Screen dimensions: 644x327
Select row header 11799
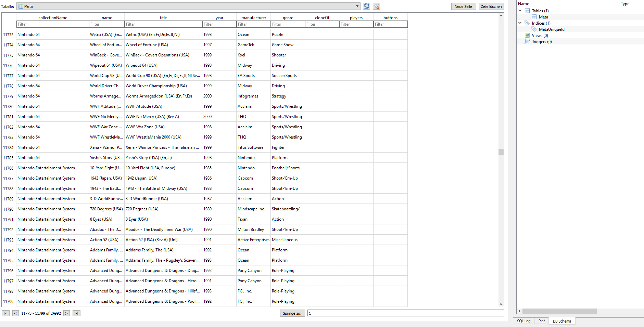(x=9, y=301)
